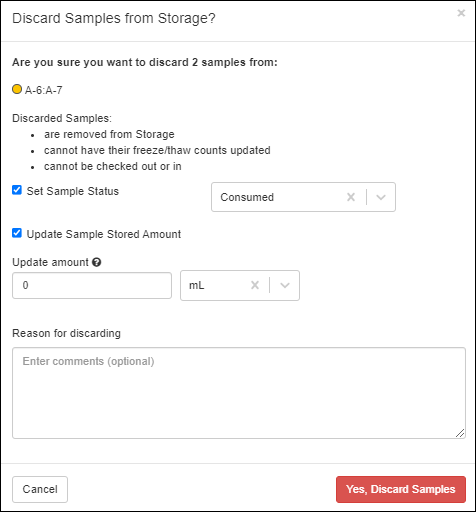Click the Reason for discarding text area
Viewport: 476px width, 512px height.
(x=239, y=393)
